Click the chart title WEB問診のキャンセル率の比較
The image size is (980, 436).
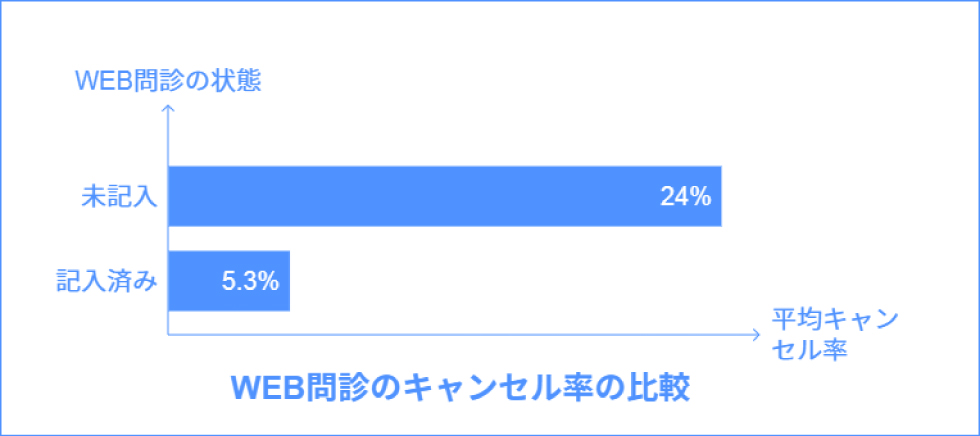(460, 388)
